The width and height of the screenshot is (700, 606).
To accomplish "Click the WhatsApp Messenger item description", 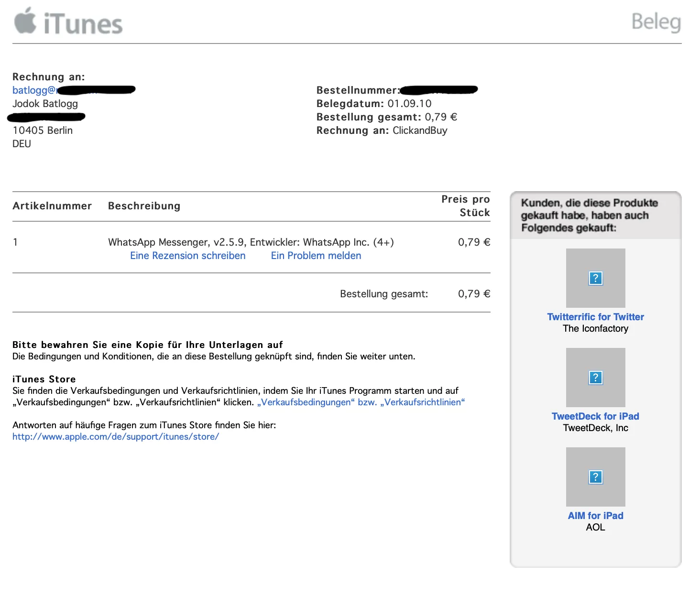I will pyautogui.click(x=251, y=242).
